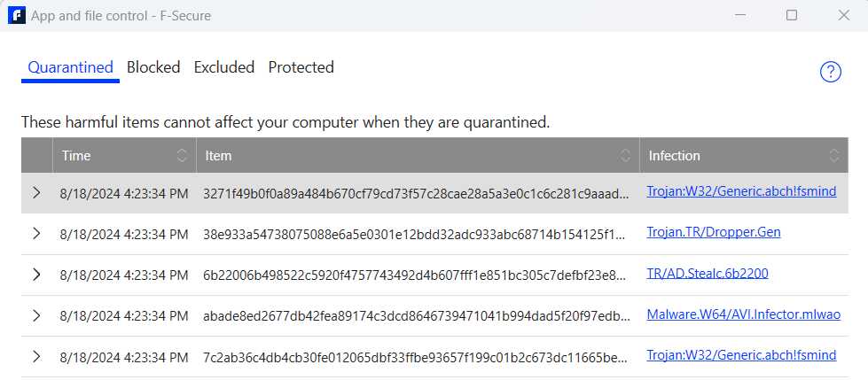Expand the abade8ed2677 quarantined row
The image size is (868, 380).
[x=36, y=315]
